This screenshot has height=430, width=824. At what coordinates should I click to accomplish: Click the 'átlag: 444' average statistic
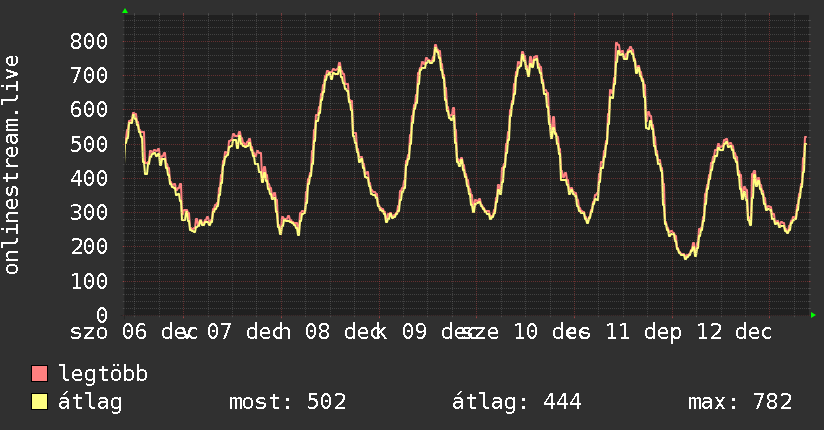pyautogui.click(x=517, y=402)
